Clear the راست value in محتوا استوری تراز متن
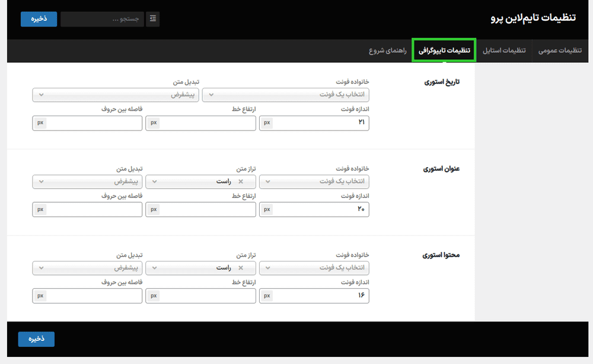593x364 pixels. click(x=241, y=268)
